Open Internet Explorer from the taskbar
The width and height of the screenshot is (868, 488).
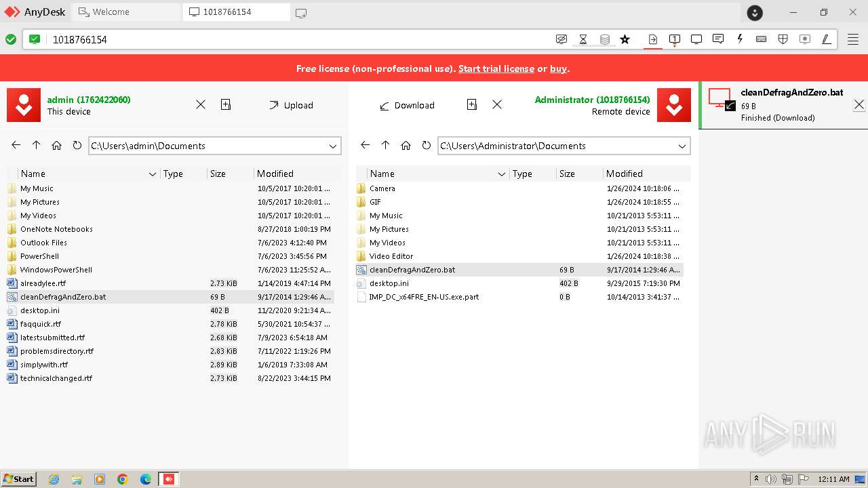(x=54, y=479)
